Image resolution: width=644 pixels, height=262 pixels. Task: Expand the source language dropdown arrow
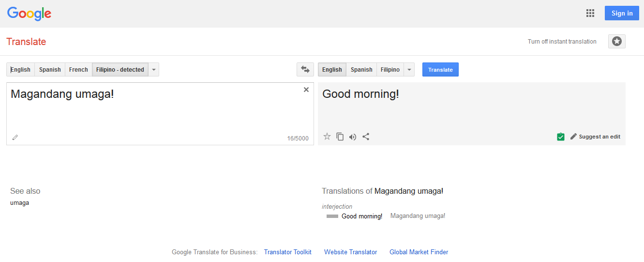[154, 70]
